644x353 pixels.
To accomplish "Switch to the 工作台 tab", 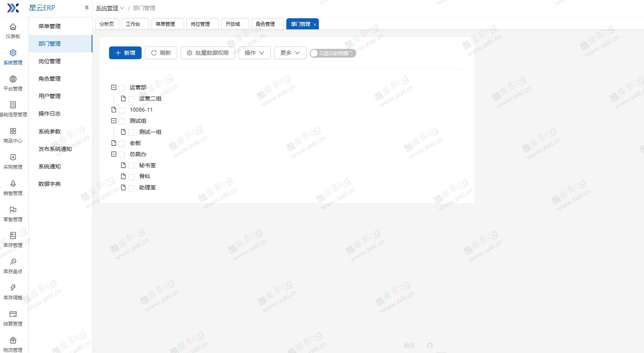I will 135,24.
